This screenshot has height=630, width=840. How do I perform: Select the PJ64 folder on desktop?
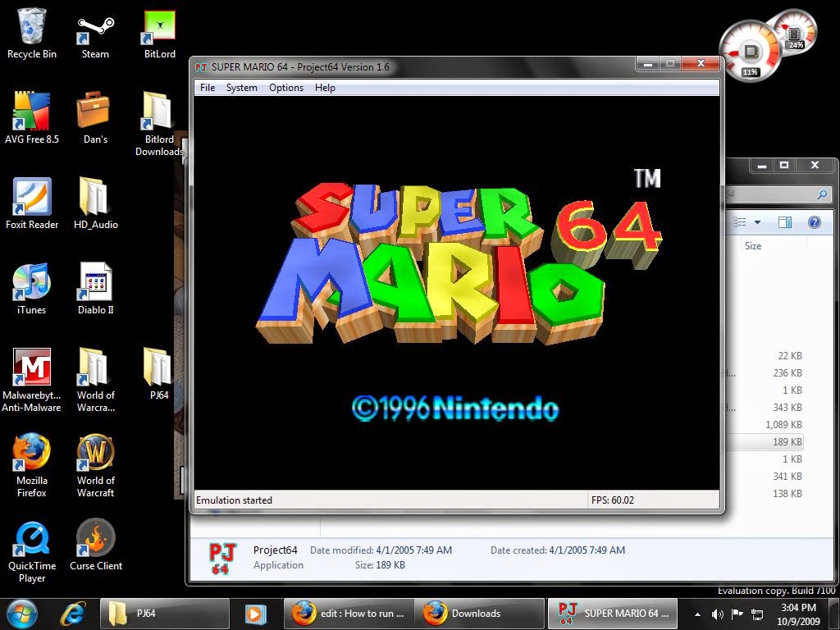point(159,374)
